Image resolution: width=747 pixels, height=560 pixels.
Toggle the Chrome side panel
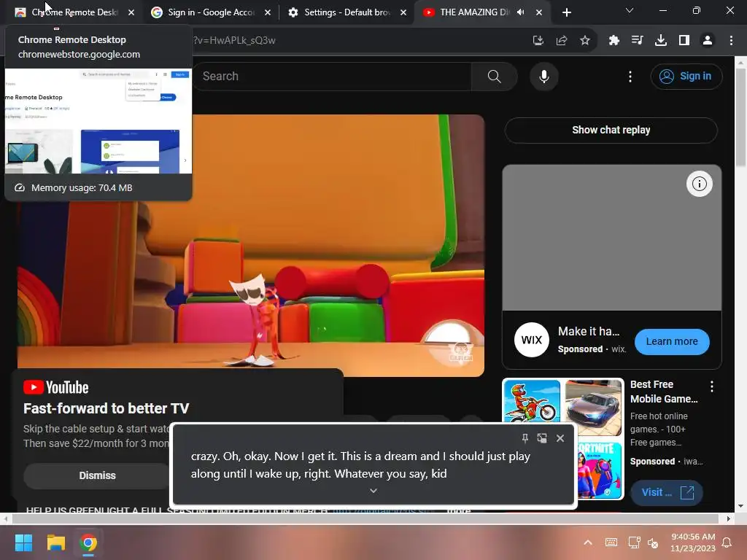684,41
